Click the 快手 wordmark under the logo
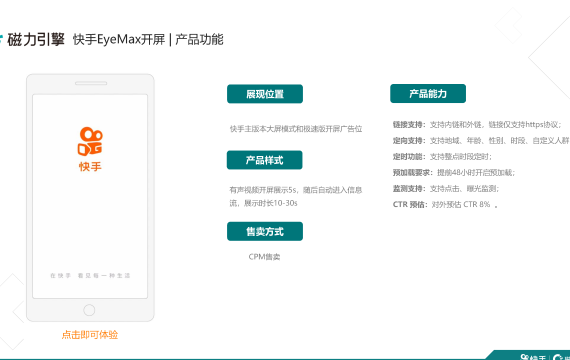Viewport: 570px width, 360px height. point(90,167)
